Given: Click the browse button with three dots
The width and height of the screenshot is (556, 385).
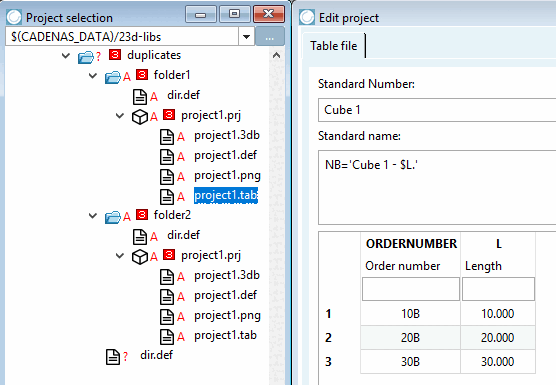Looking at the screenshot, I should coord(269,37).
